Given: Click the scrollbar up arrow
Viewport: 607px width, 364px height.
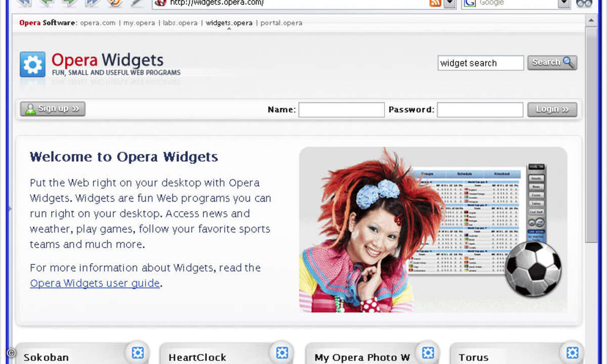Looking at the screenshot, I should (591, 20).
